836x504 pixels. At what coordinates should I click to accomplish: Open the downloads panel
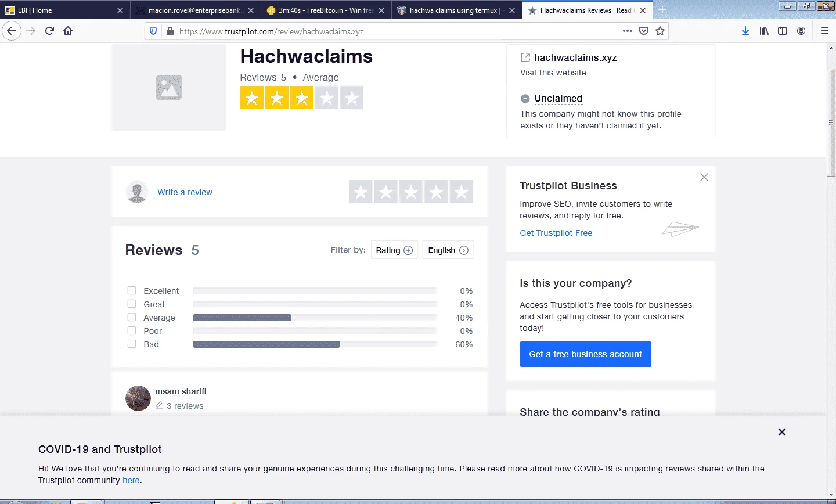[x=745, y=31]
